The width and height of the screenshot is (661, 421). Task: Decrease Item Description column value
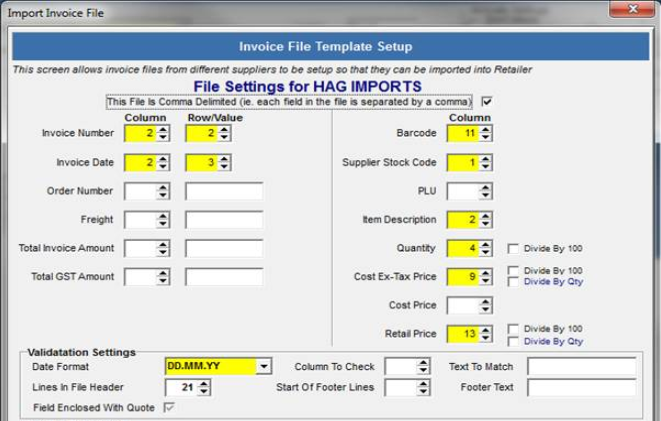click(x=486, y=224)
